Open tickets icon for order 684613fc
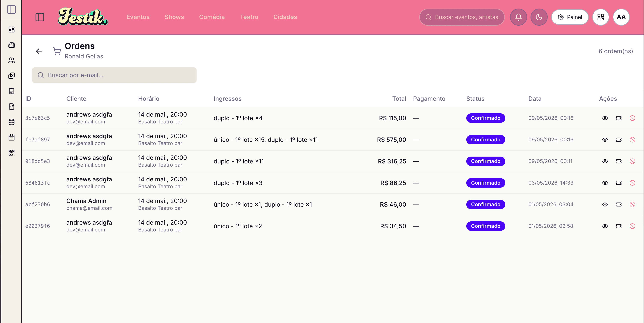Image resolution: width=644 pixels, height=323 pixels. pyautogui.click(x=619, y=183)
